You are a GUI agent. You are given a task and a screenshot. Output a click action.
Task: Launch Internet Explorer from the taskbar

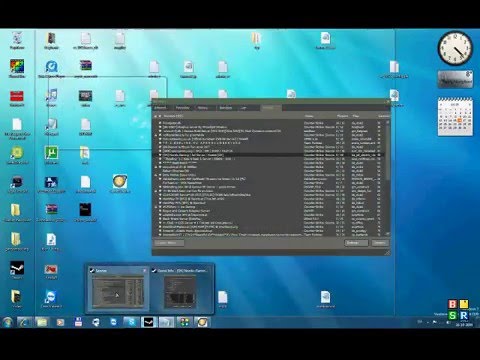coord(24,322)
